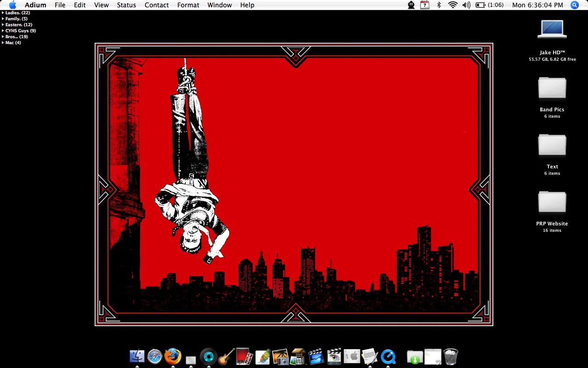Launch GarageBand guitar icon

(226, 356)
